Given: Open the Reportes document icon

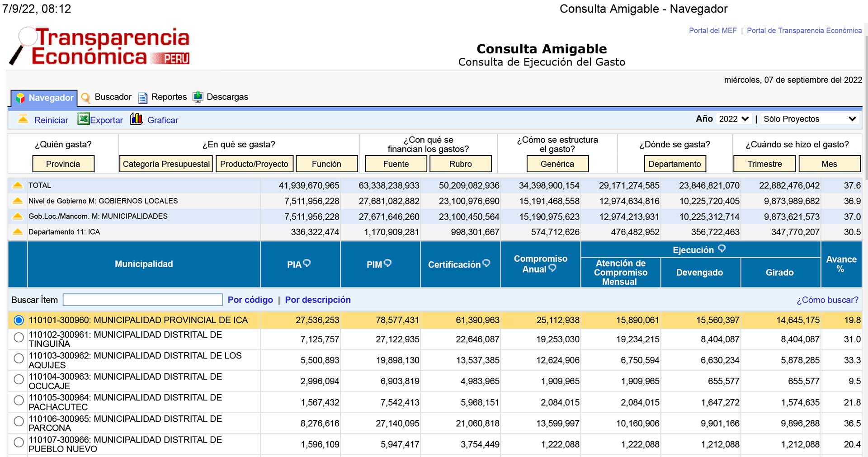Looking at the screenshot, I should [142, 97].
